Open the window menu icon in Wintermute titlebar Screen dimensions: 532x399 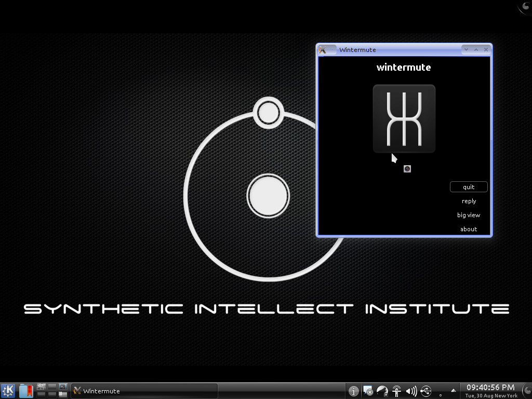tap(323, 50)
